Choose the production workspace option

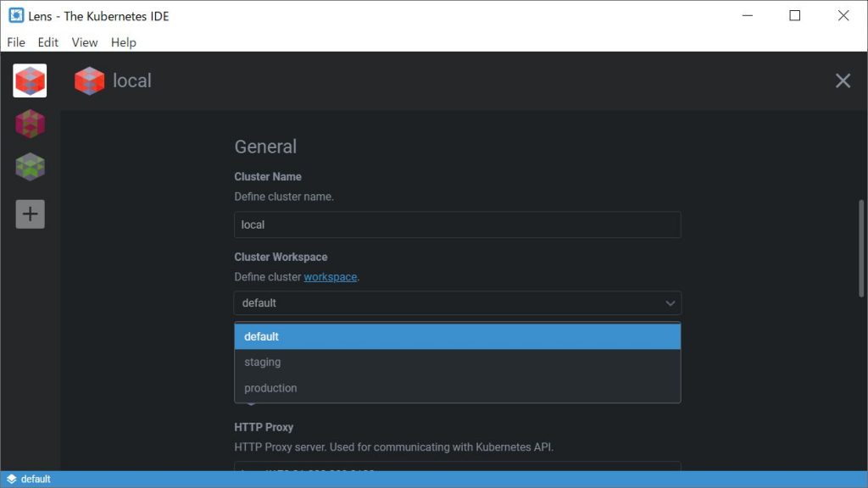click(457, 388)
